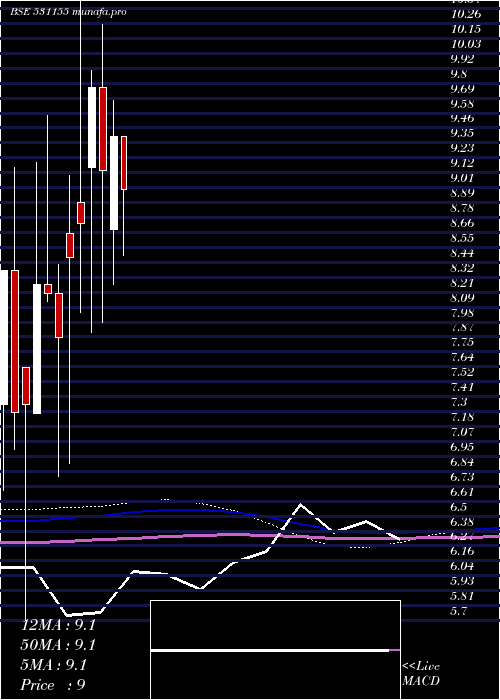This screenshot has height=700, width=500.
Task: Select the 9.12 price level label
Action: 463,163
